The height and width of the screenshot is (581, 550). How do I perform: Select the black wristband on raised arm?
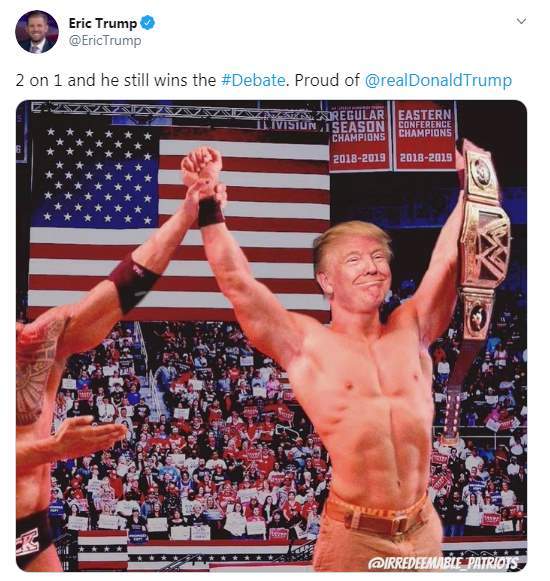(211, 211)
